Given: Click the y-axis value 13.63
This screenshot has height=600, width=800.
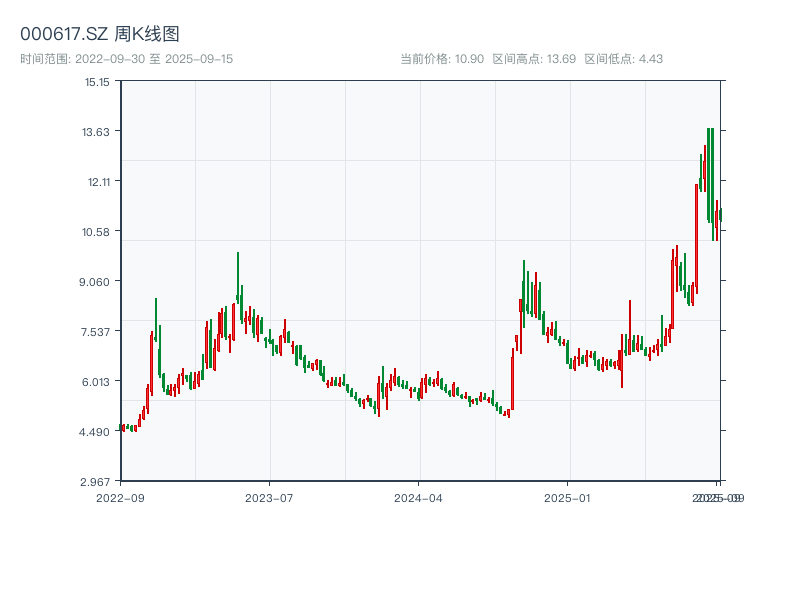Looking at the screenshot, I should point(95,132).
